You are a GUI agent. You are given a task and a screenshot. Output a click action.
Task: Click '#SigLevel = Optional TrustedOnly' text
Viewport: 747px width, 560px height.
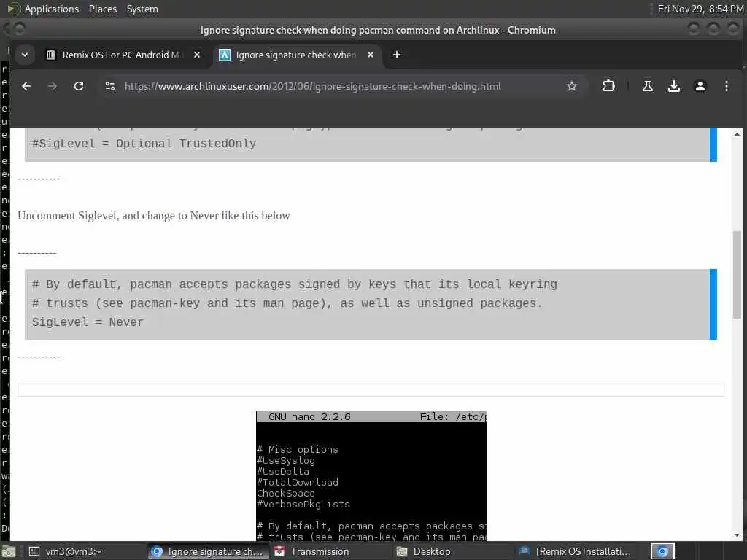144,144
